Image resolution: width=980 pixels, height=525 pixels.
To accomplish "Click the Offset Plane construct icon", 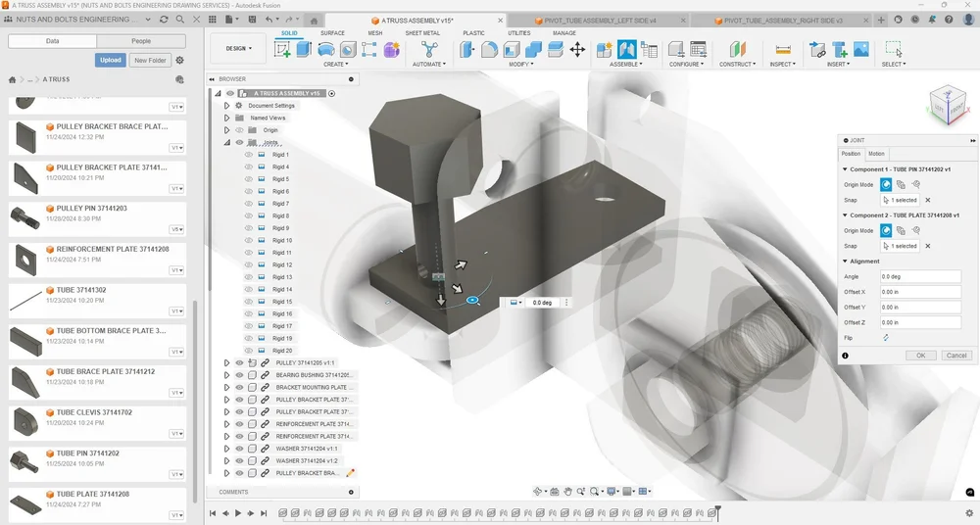I will point(738,49).
